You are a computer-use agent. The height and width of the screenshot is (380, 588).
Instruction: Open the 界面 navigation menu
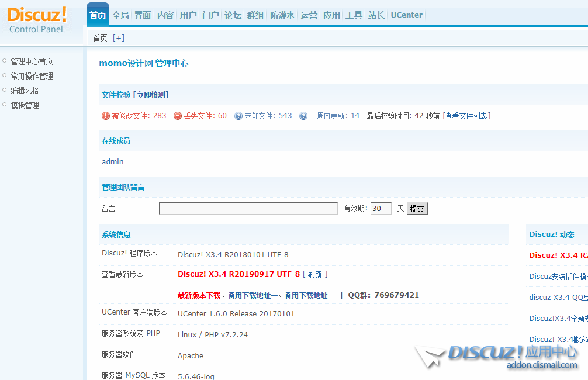click(x=143, y=15)
